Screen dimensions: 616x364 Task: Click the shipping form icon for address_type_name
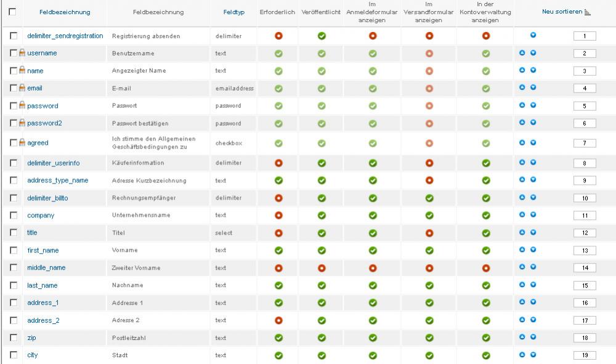(x=429, y=180)
